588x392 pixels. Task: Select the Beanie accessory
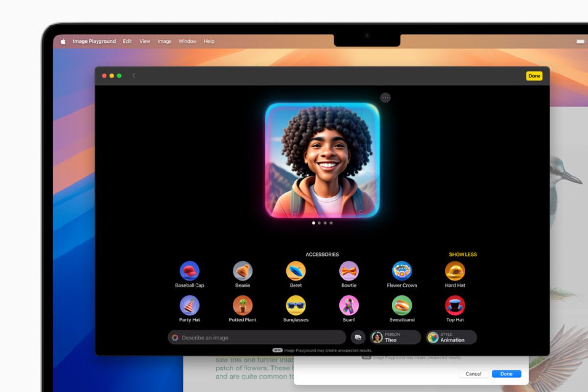pos(242,271)
